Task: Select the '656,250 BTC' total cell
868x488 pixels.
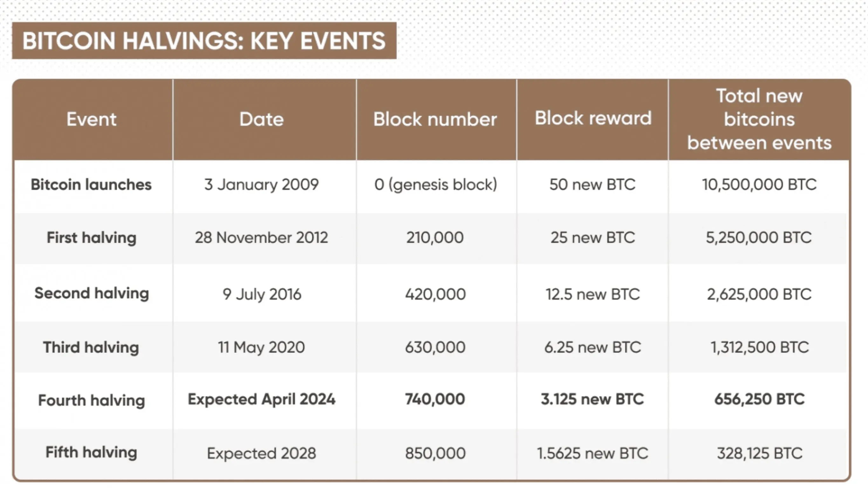Action: [759, 399]
